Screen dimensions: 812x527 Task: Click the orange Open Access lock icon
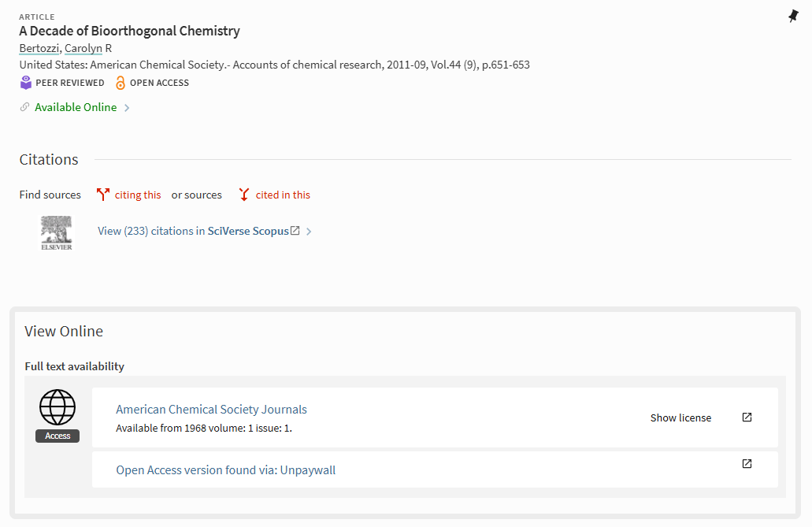[x=121, y=83]
